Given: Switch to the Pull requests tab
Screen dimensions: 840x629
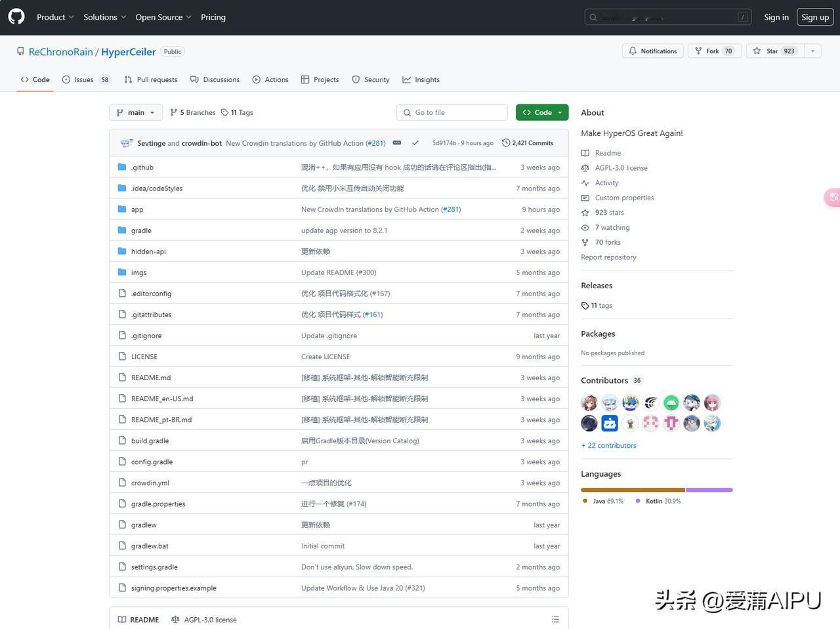Looking at the screenshot, I should coord(150,79).
